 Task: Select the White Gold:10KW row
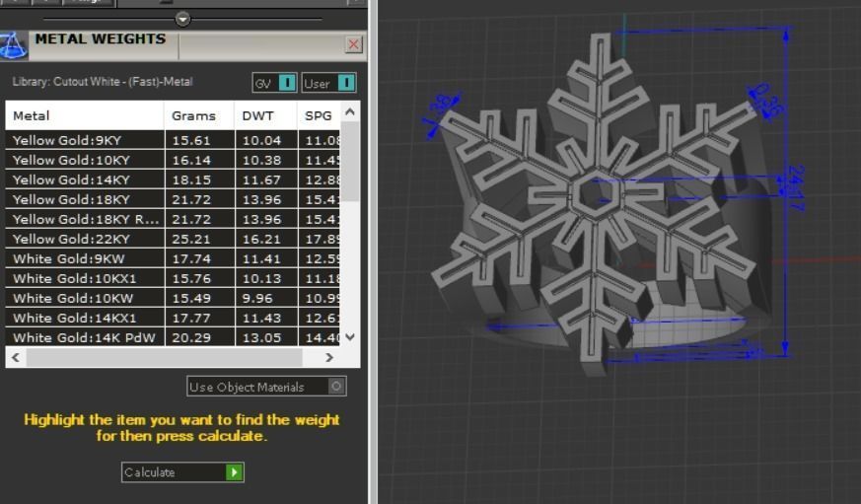tap(173, 299)
